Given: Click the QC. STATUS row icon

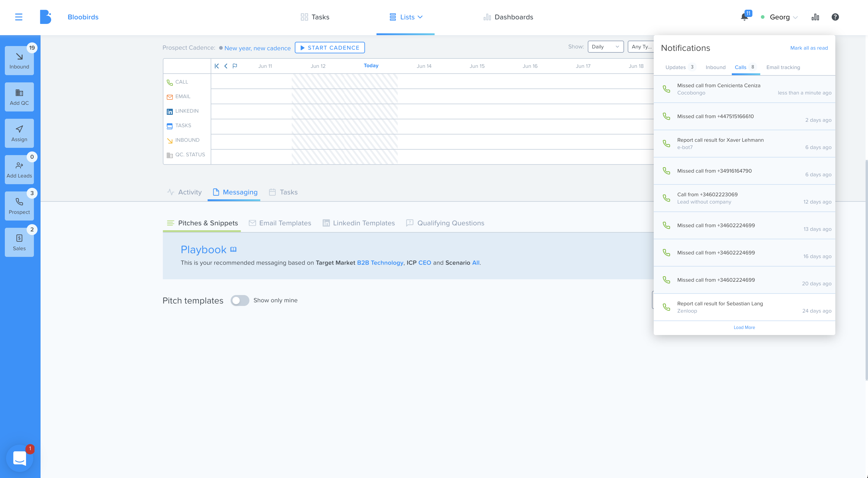Looking at the screenshot, I should [x=169, y=155].
